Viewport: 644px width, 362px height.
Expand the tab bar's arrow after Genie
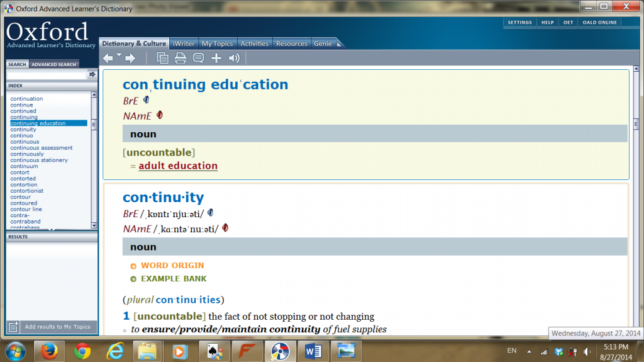(x=339, y=44)
